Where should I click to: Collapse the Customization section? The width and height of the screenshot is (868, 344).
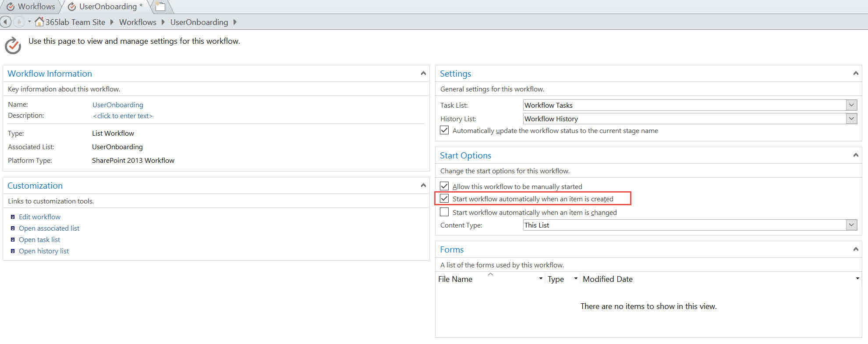(423, 186)
